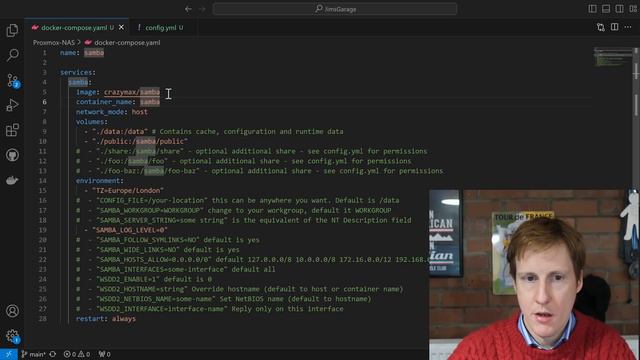
Task: Click the 'services:' key on line 3
Action: tap(78, 72)
